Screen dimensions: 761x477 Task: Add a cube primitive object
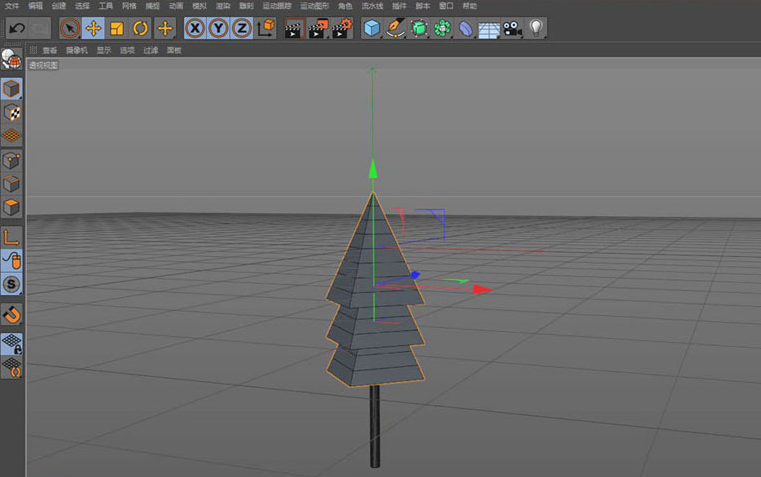(372, 28)
